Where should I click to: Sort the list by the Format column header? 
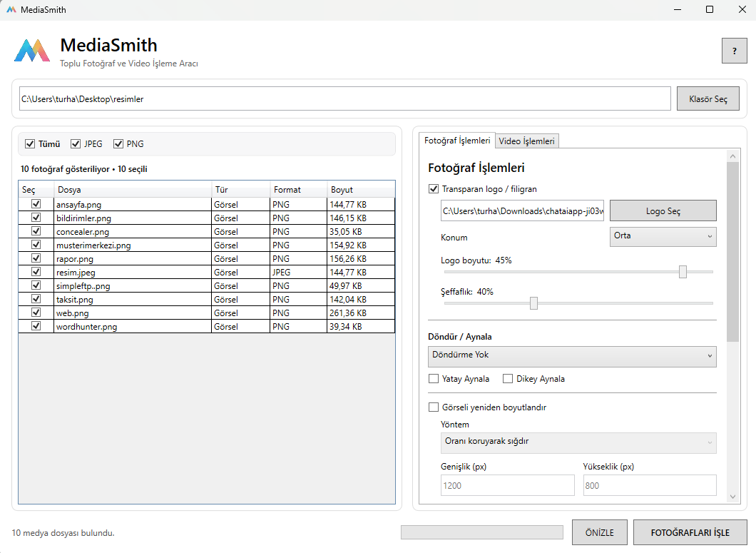tap(298, 190)
